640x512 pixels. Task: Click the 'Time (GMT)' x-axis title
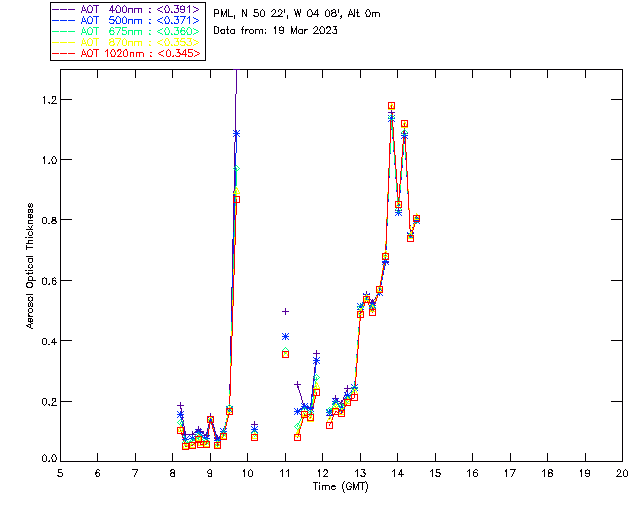[x=341, y=487]
